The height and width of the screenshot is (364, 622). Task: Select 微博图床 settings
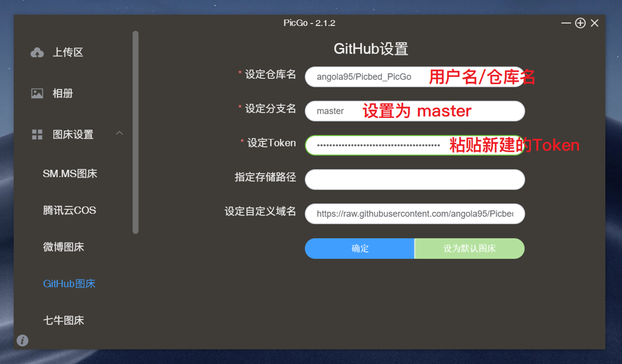point(63,247)
